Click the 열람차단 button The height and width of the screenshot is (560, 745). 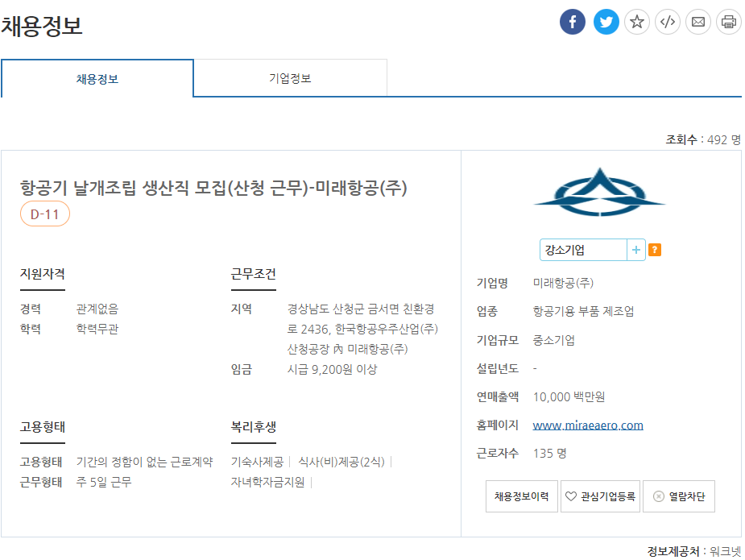tap(679, 496)
